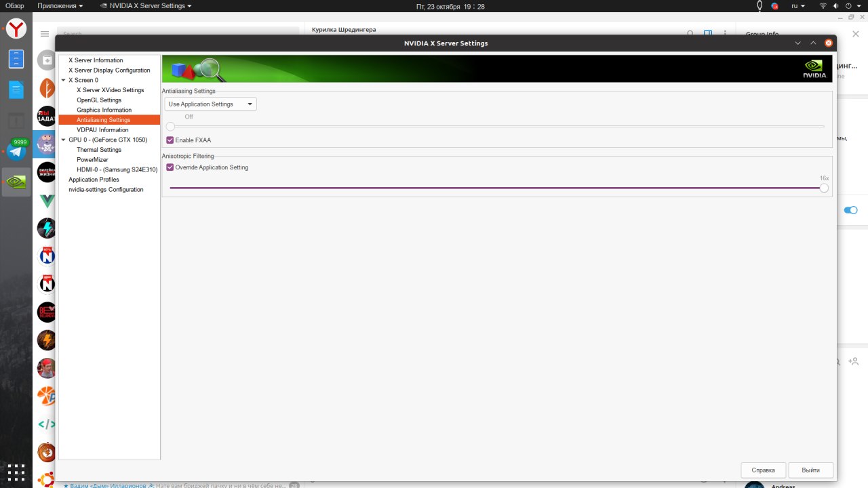Open the orange leaf chat avatar

(46, 87)
